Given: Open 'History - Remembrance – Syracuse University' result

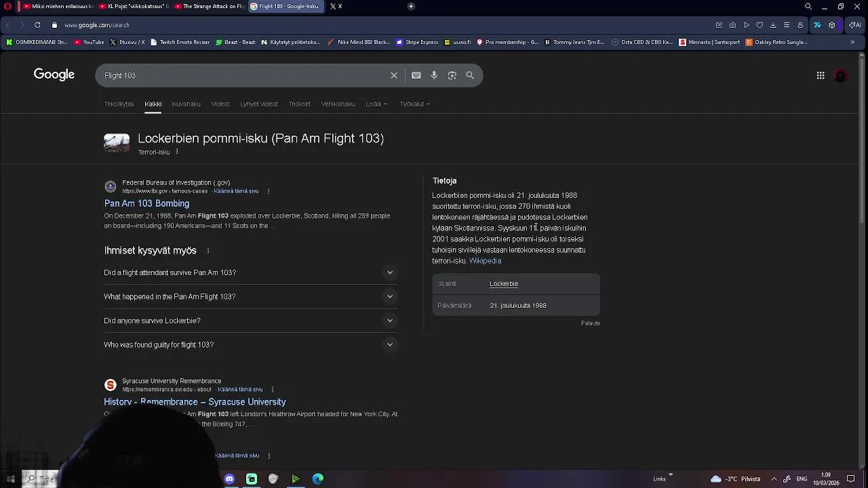Looking at the screenshot, I should pos(195,402).
